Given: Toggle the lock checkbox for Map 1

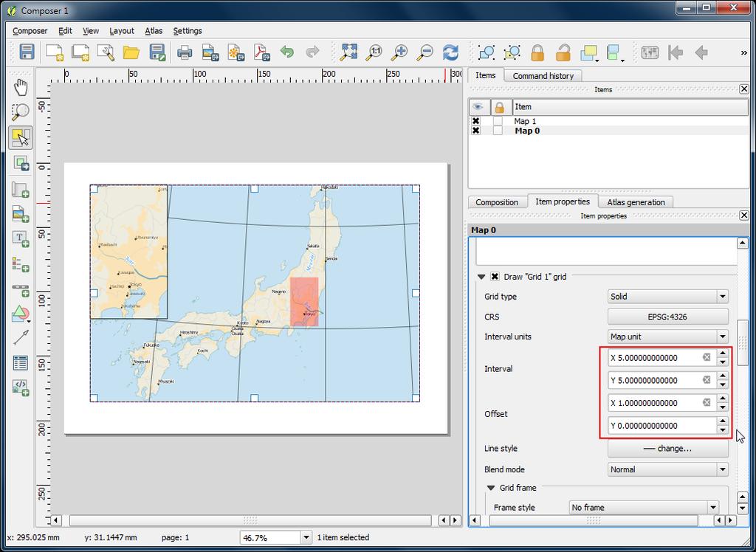Looking at the screenshot, I should 498,121.
